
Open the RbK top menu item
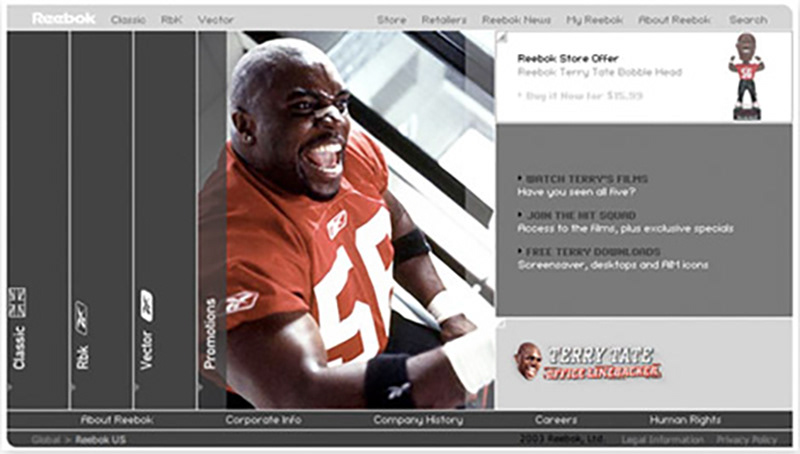coord(171,20)
